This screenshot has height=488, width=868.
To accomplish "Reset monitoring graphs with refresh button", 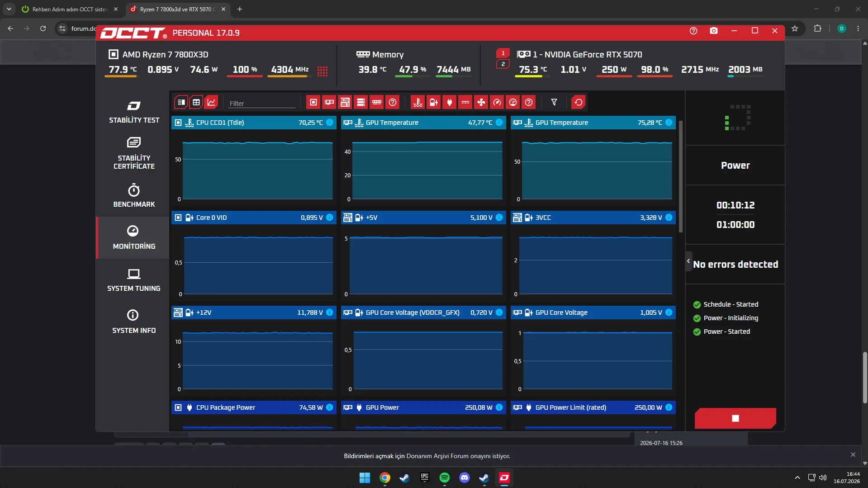I will pos(579,102).
